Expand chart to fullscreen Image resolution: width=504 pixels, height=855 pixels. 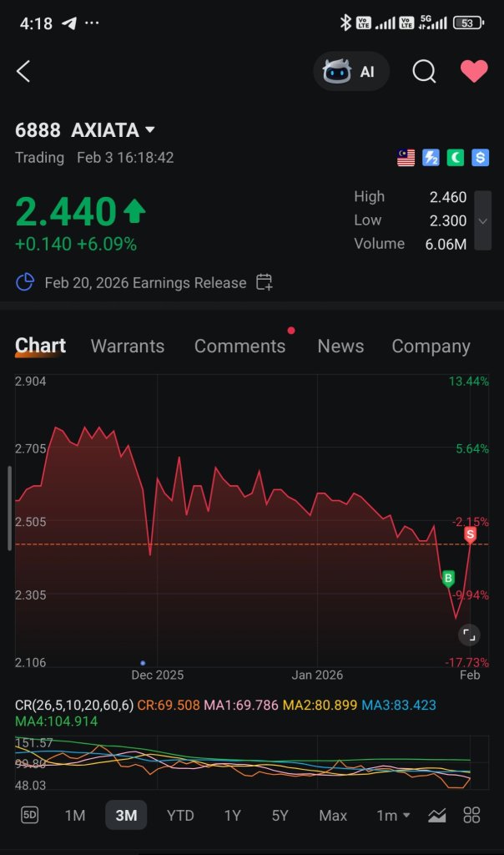click(x=469, y=635)
